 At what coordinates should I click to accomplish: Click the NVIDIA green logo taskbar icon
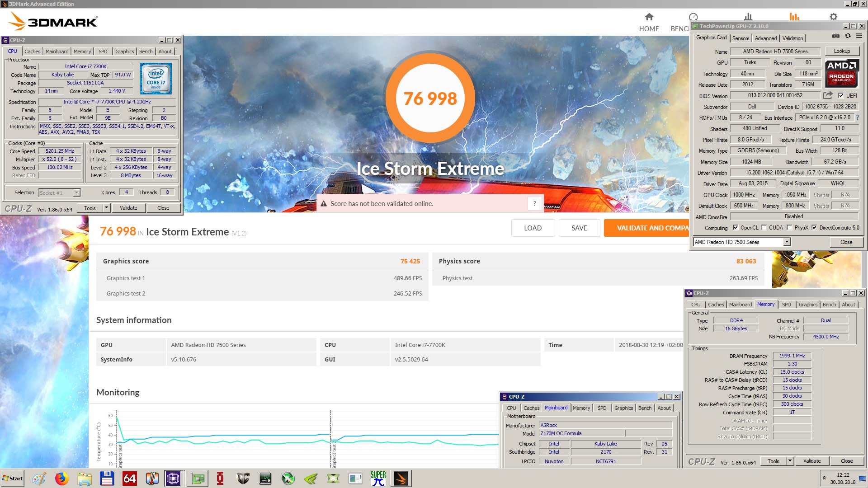(311, 479)
